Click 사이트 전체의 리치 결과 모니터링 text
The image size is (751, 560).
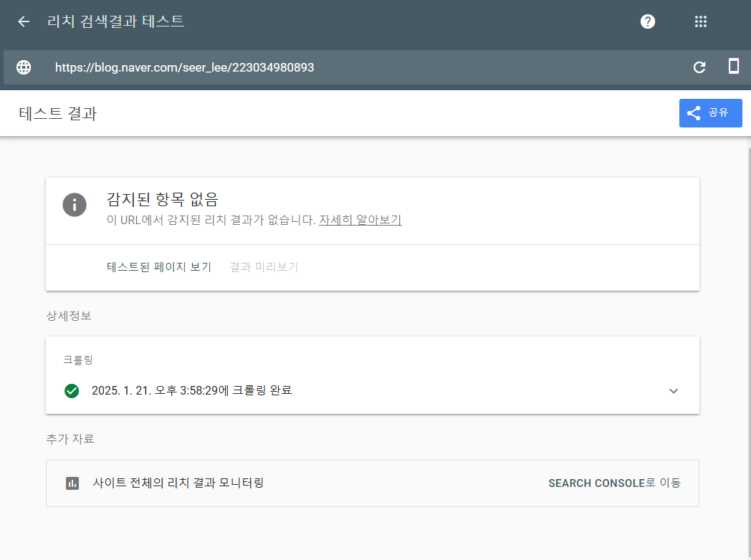(x=178, y=483)
